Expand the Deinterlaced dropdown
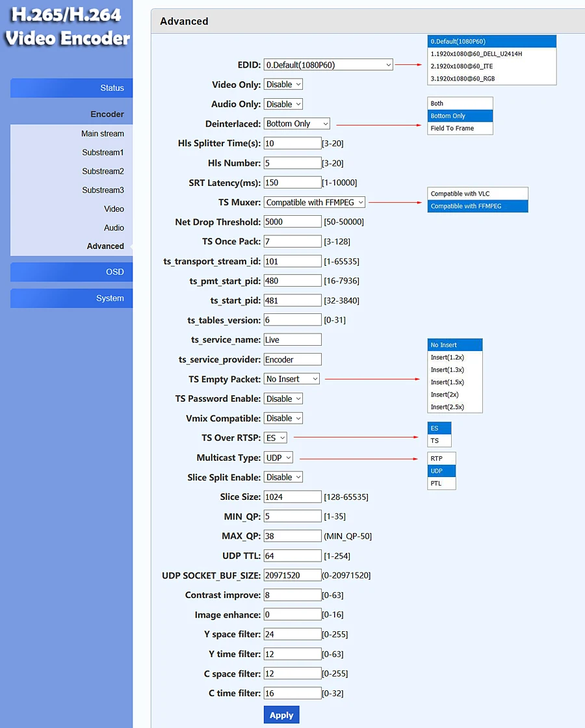The height and width of the screenshot is (728, 585). click(x=296, y=123)
